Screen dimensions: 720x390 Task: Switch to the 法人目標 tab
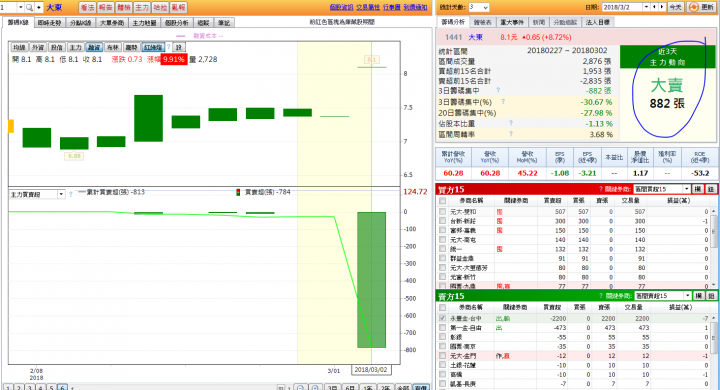(x=598, y=22)
